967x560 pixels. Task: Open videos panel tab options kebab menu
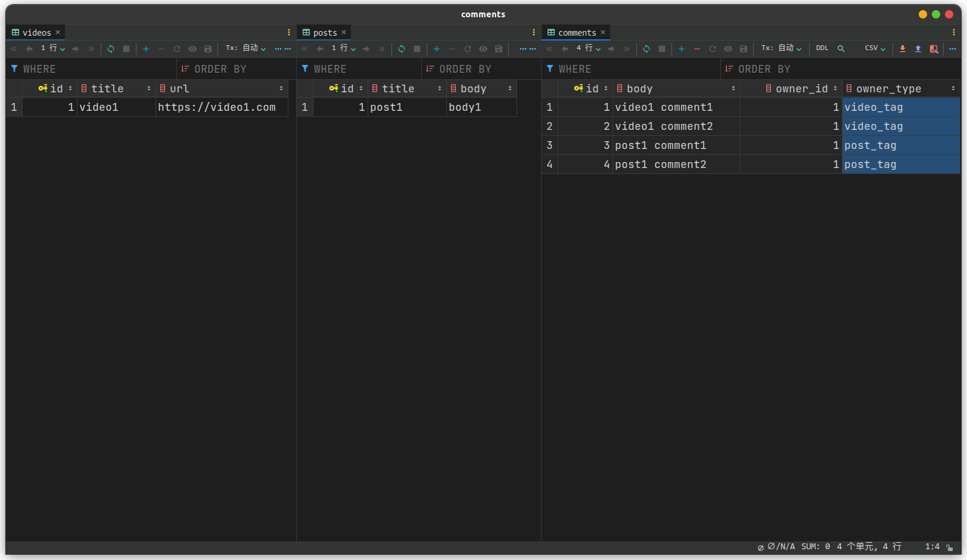[x=289, y=33]
